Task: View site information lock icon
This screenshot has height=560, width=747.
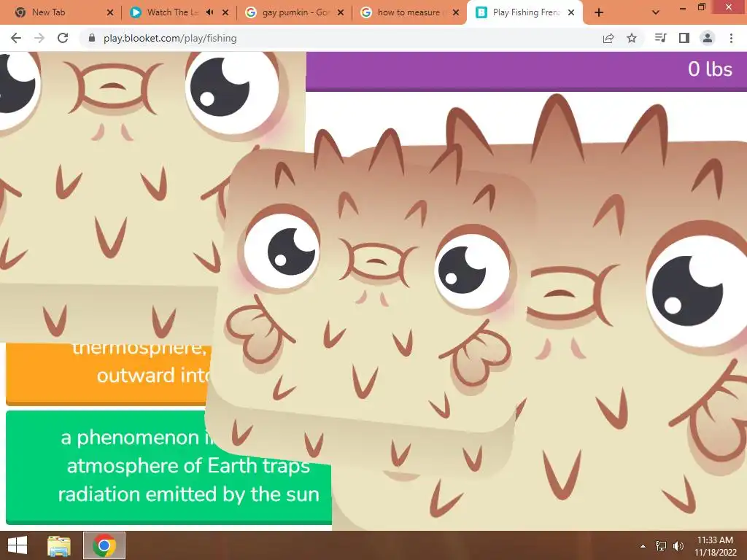Action: pos(92,38)
